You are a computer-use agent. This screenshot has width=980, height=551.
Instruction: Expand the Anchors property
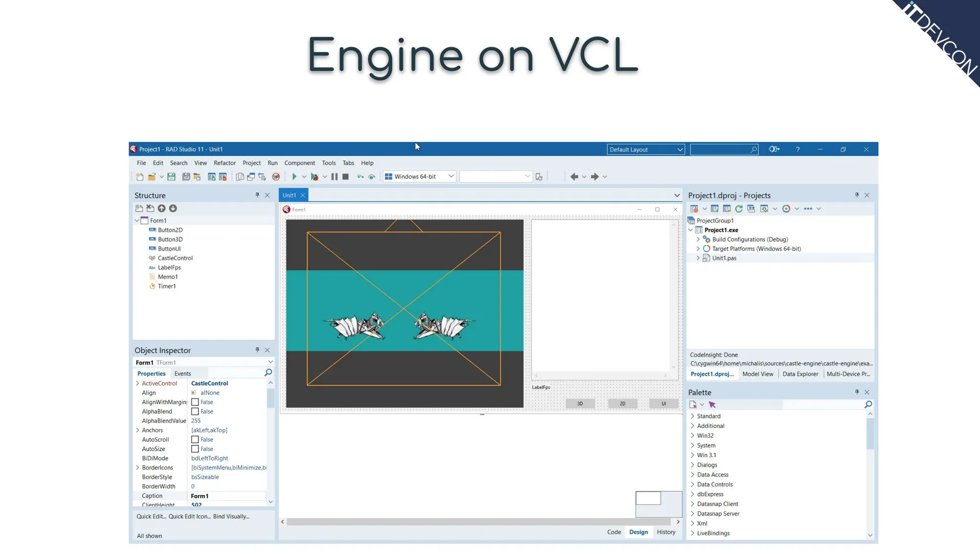pos(138,430)
